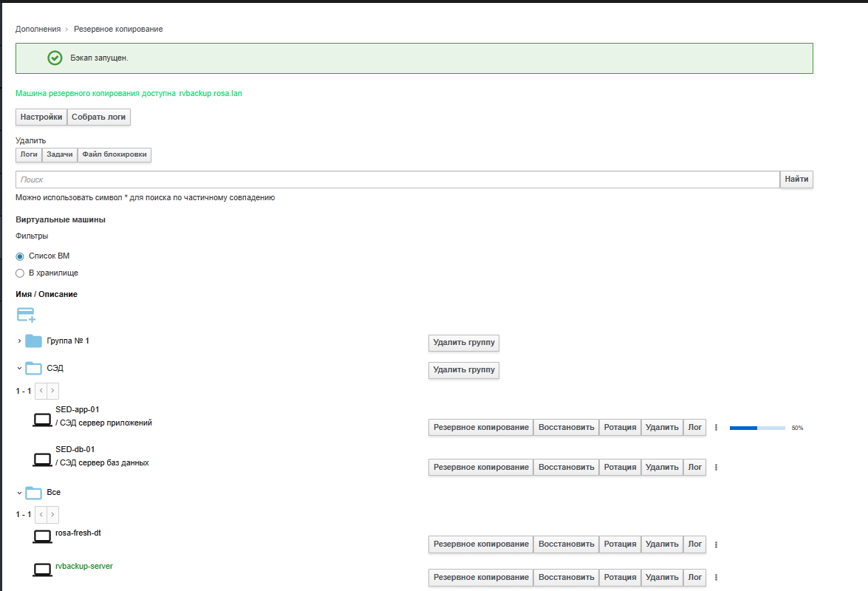This screenshot has height=591, width=868.
Task: Click the СЭД folder icon
Action: [33, 368]
